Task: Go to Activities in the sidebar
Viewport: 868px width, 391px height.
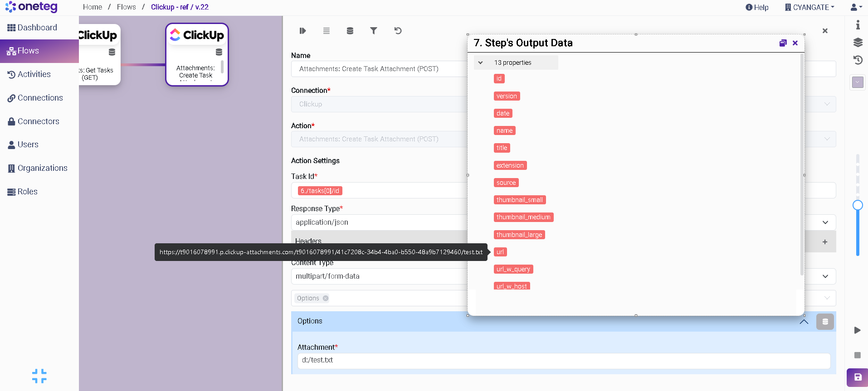Action: [34, 74]
